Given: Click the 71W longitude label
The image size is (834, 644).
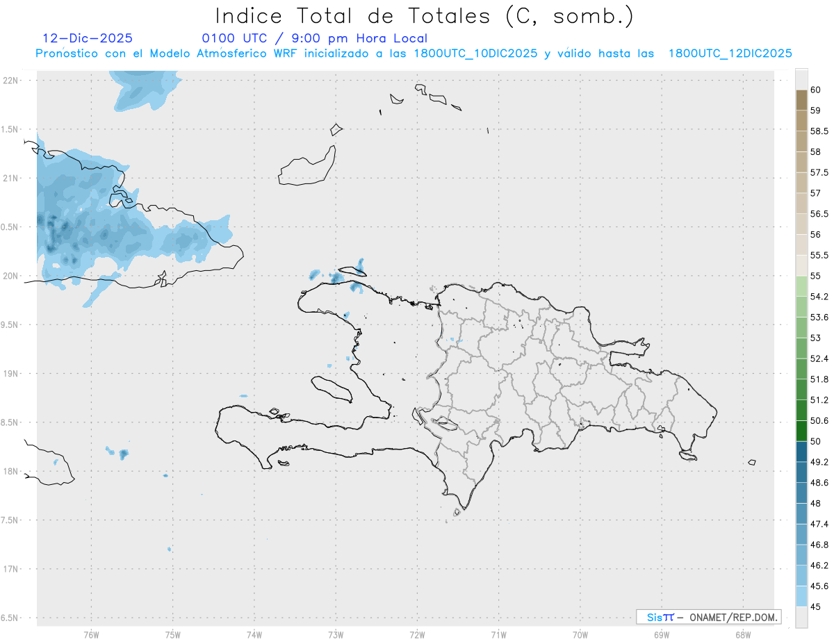Looking at the screenshot, I should point(498,635).
